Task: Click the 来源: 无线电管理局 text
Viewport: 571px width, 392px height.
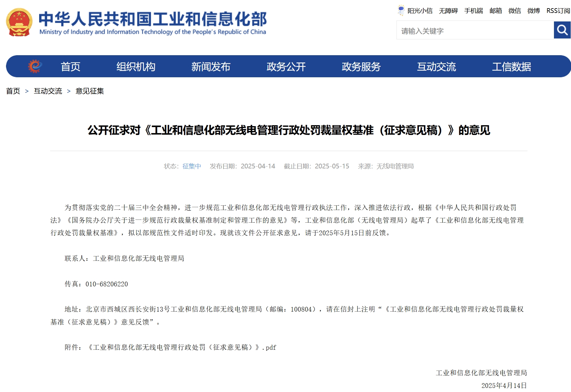Action: point(386,166)
